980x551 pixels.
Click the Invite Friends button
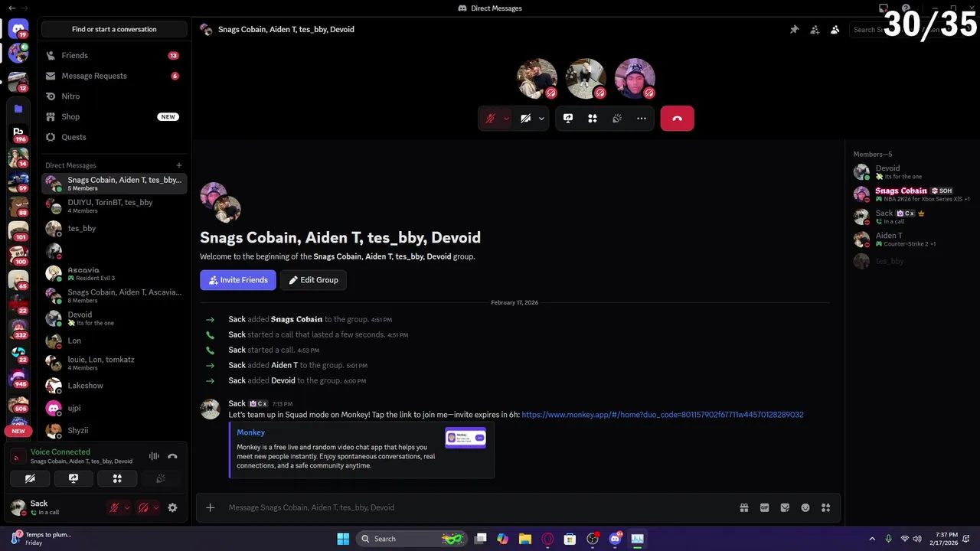pyautogui.click(x=238, y=280)
